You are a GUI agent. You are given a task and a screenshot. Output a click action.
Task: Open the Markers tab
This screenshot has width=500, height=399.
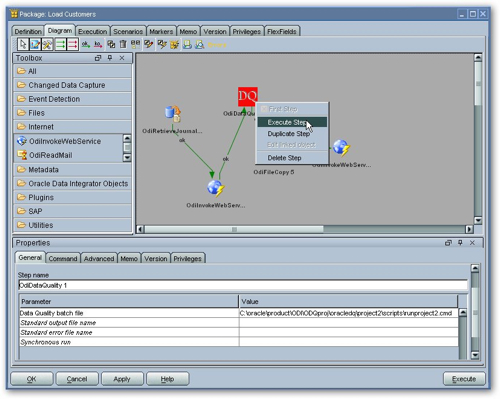point(161,31)
